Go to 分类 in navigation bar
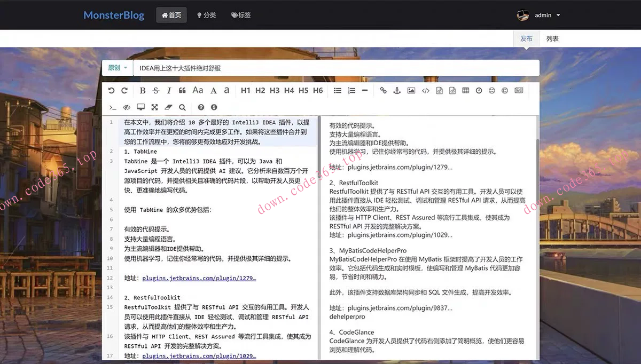The image size is (641, 364). pos(206,15)
